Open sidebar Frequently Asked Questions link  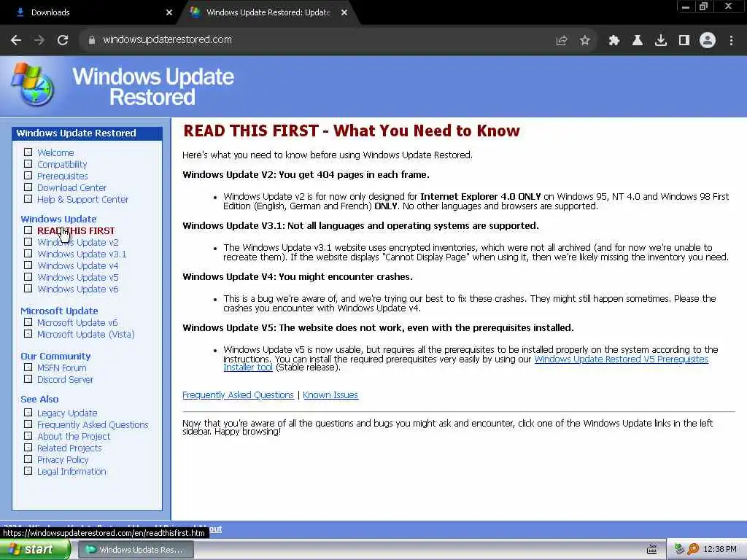pos(93,424)
